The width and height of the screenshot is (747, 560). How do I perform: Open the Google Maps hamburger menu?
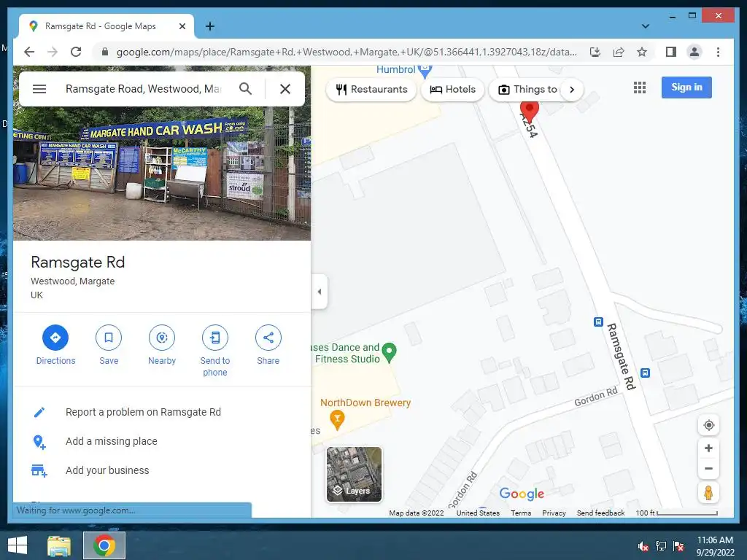pos(39,89)
